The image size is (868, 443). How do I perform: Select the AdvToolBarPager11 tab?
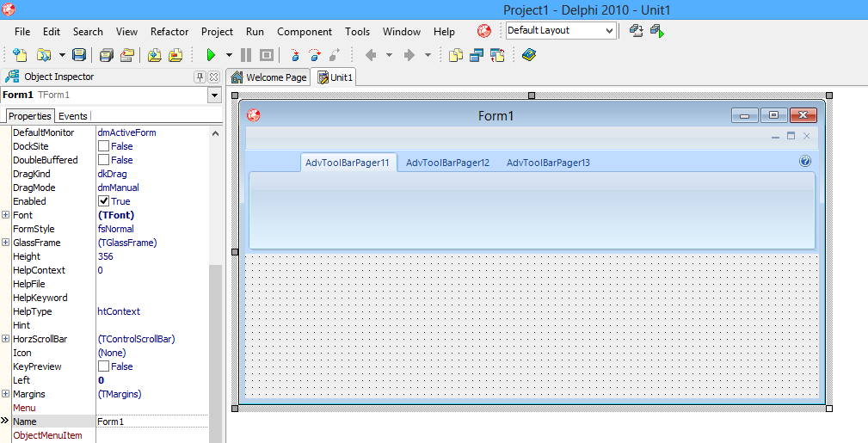click(348, 163)
